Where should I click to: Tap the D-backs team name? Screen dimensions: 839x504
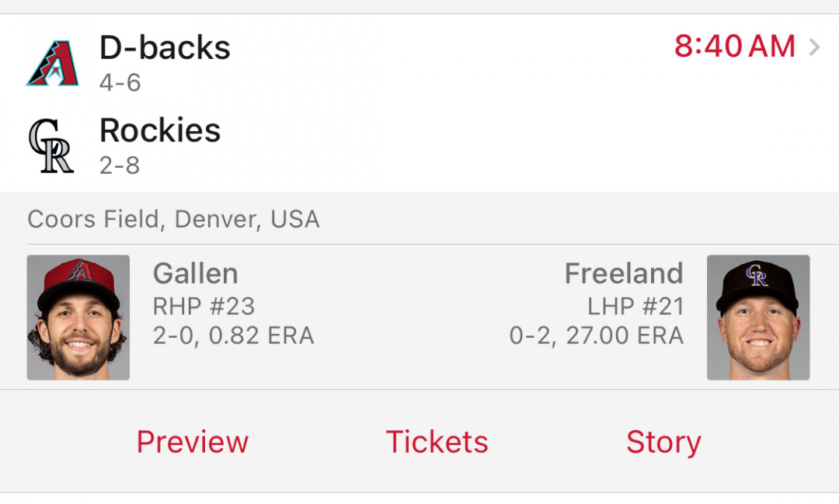click(x=165, y=47)
